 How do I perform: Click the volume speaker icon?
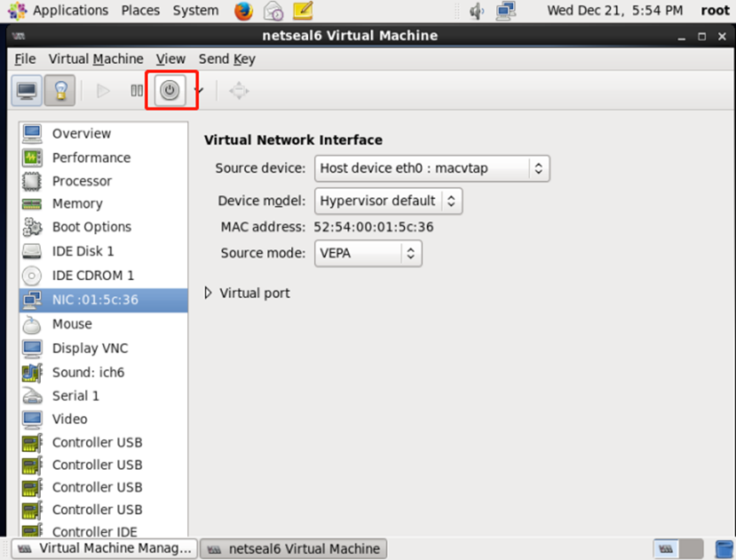476,11
